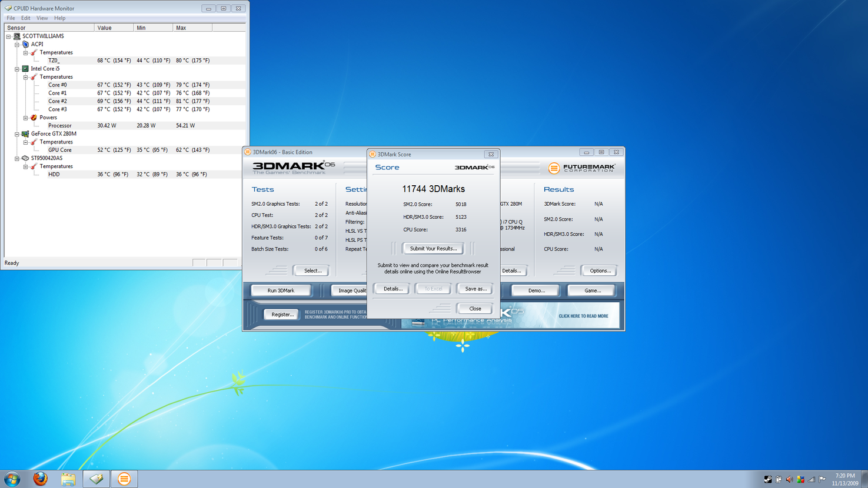
Task: Open the View menu in HWMonitor
Action: click(x=42, y=18)
